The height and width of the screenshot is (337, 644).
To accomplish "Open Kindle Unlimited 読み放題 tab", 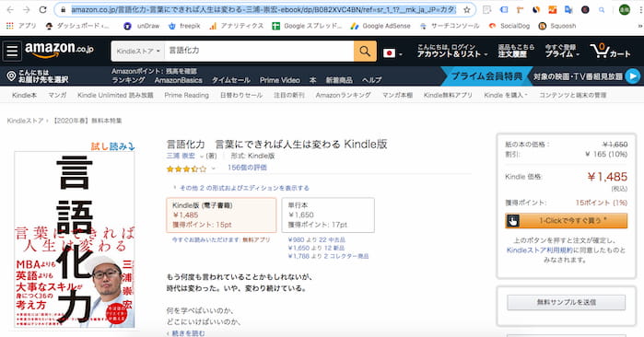I will click(x=115, y=95).
